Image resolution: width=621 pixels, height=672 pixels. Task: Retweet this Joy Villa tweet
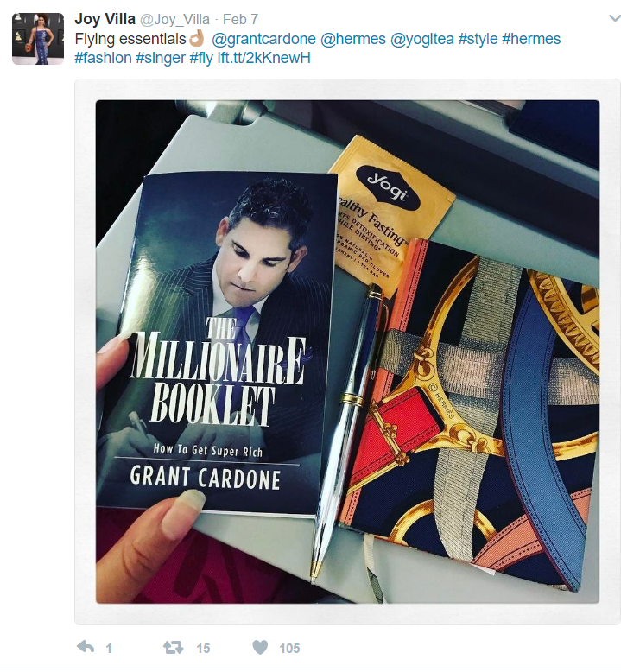[173, 647]
